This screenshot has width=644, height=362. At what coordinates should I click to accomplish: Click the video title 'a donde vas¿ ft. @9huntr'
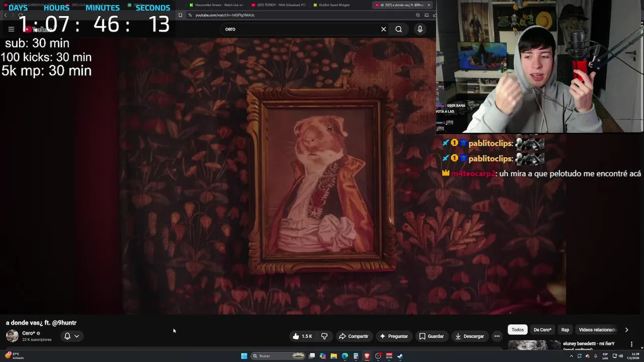point(41,323)
